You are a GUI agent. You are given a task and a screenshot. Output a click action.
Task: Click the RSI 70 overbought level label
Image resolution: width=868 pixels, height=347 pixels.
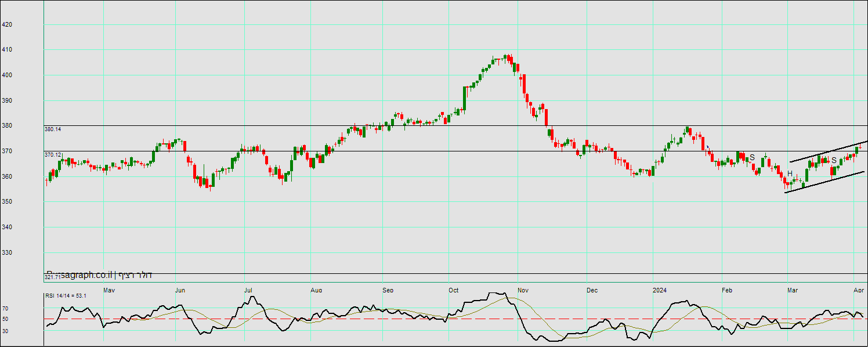click(x=5, y=309)
